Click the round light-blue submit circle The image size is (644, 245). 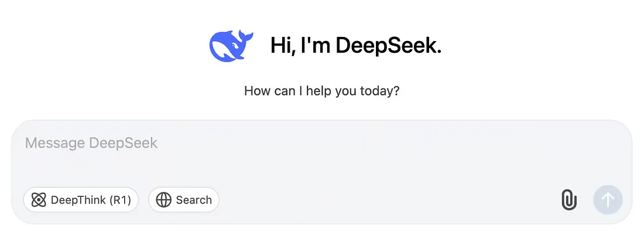pos(608,200)
